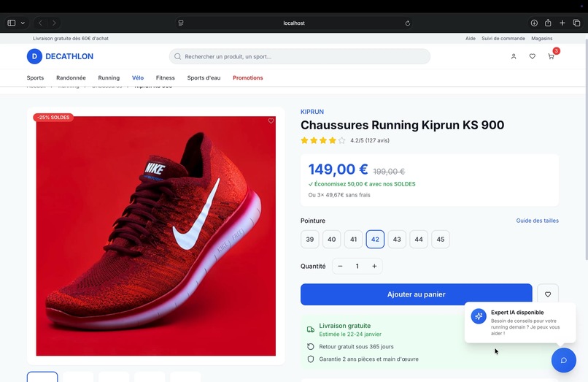Click the Expert IA disponible popup
The image size is (588, 382).
click(x=520, y=323)
